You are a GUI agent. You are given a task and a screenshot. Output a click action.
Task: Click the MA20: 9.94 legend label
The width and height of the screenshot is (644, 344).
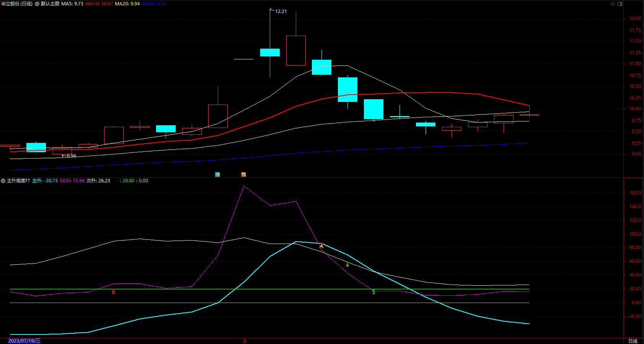point(127,4)
